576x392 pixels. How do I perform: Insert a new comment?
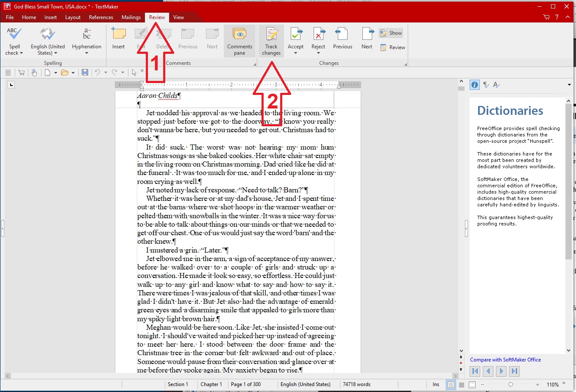119,39
